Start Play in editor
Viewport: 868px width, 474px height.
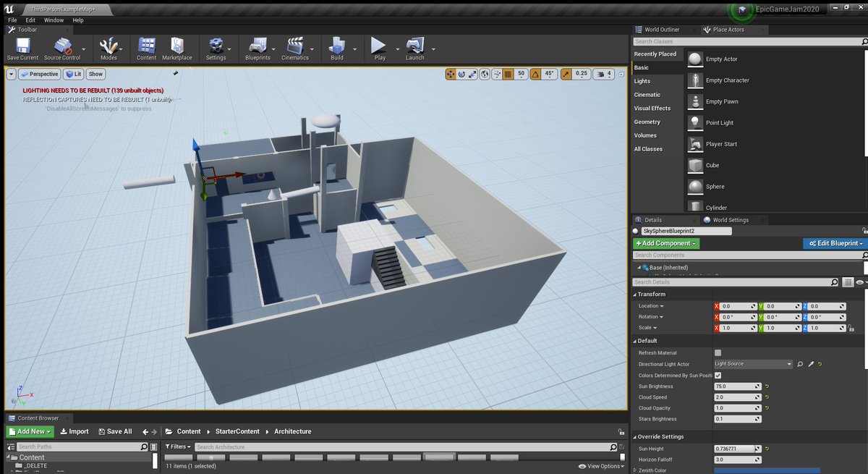click(380, 47)
